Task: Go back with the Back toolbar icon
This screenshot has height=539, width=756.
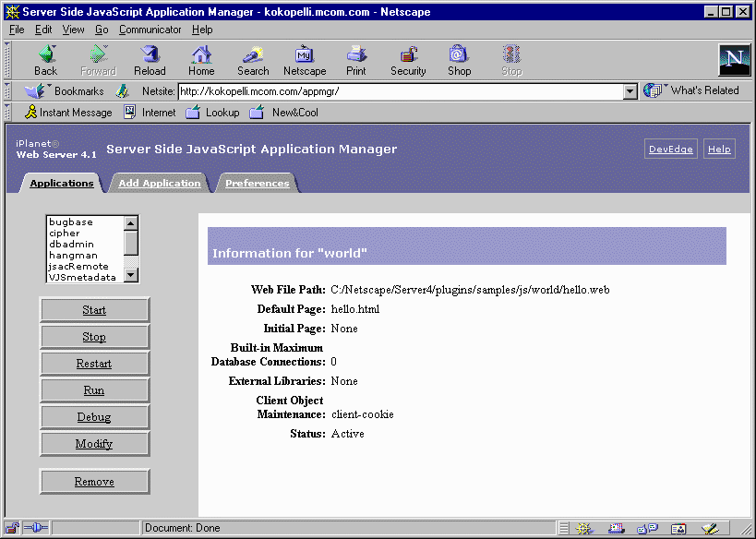Action: [x=46, y=60]
